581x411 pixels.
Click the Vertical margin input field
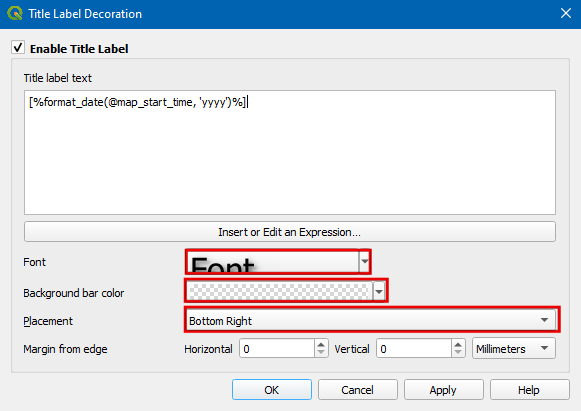pyautogui.click(x=414, y=349)
